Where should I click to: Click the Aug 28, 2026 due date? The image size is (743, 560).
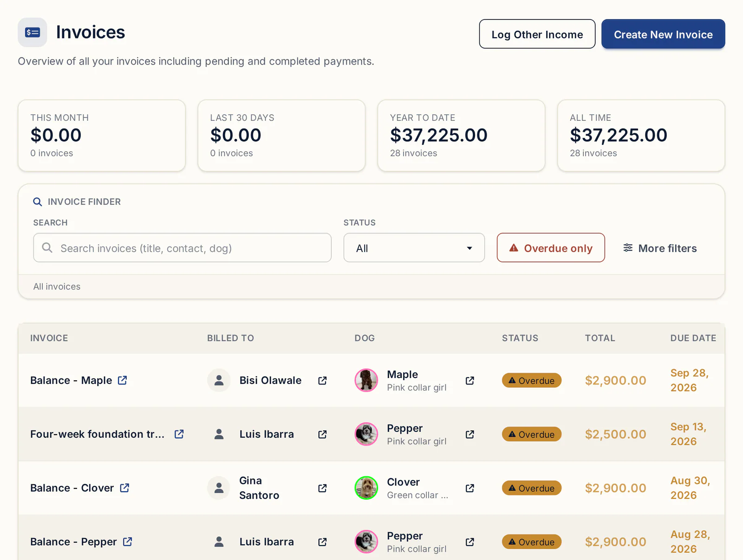coord(691,542)
